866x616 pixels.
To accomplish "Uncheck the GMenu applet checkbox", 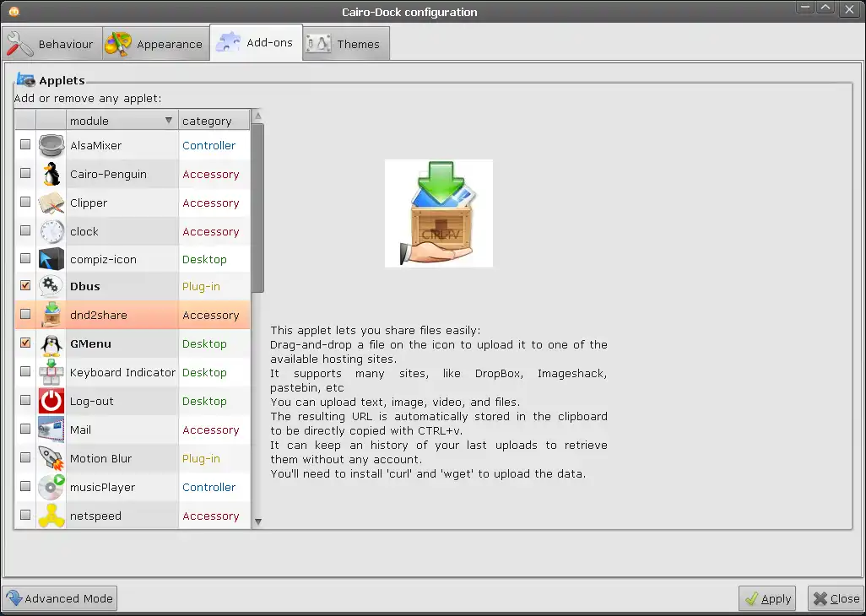I will (x=25, y=343).
